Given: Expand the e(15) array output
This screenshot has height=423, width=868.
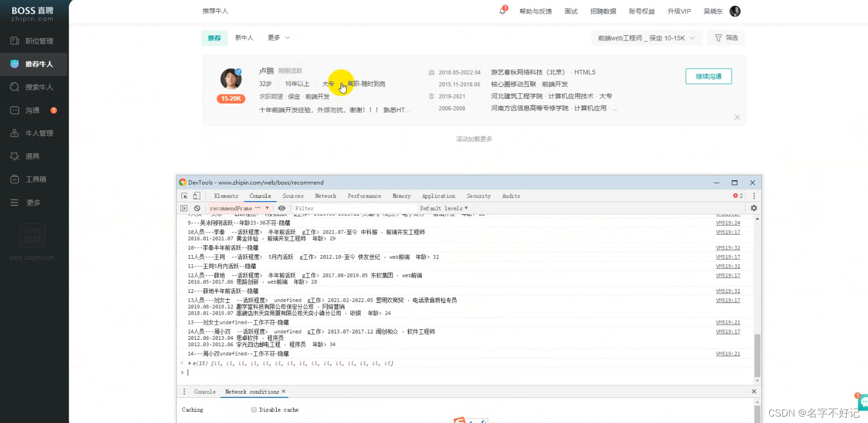Looking at the screenshot, I should click(x=190, y=364).
